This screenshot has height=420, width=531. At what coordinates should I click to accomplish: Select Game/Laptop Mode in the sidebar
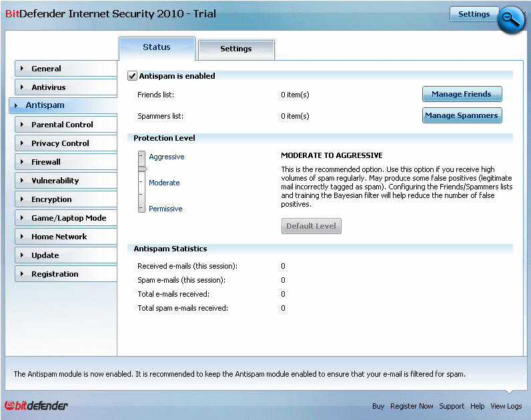point(69,218)
